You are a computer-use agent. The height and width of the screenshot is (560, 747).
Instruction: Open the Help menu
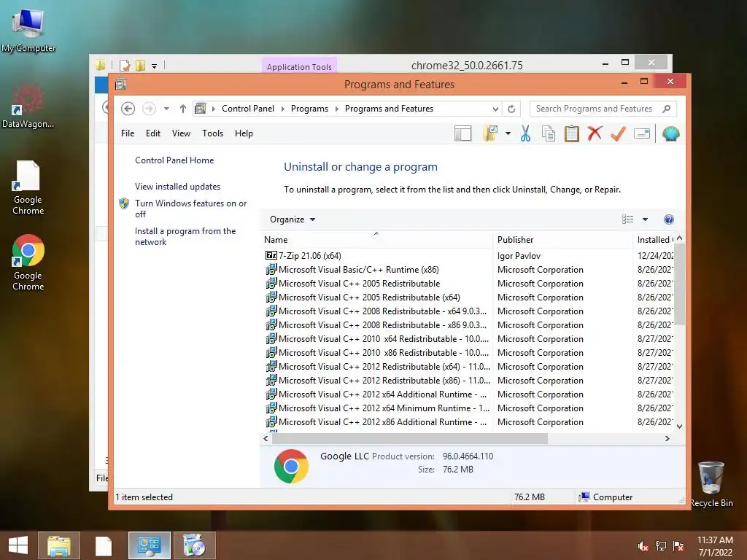click(x=244, y=134)
